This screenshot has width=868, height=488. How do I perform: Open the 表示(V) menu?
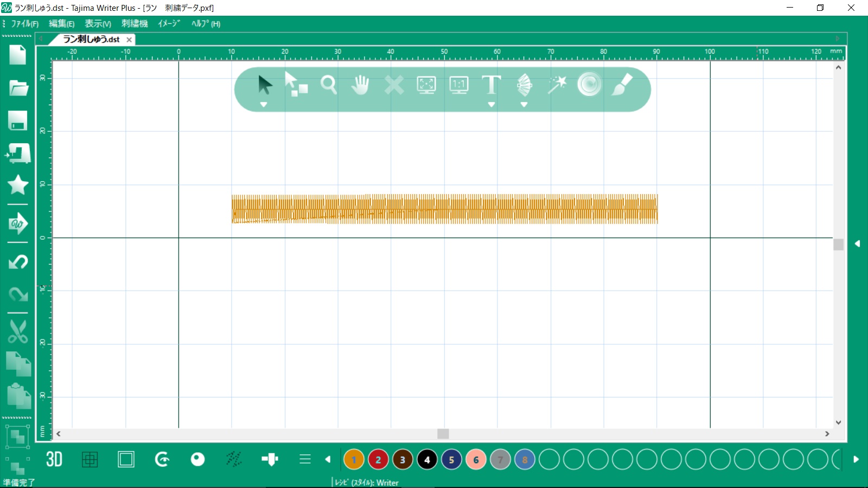[x=98, y=23]
